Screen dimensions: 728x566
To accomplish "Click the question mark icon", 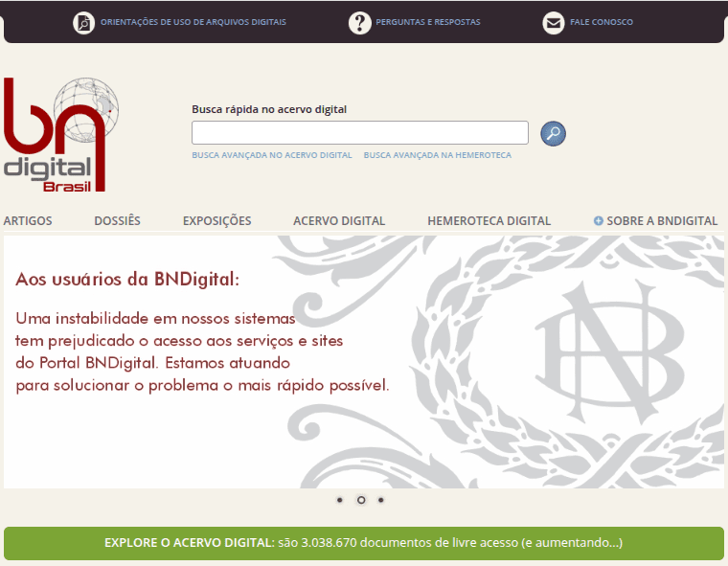I will (360, 22).
